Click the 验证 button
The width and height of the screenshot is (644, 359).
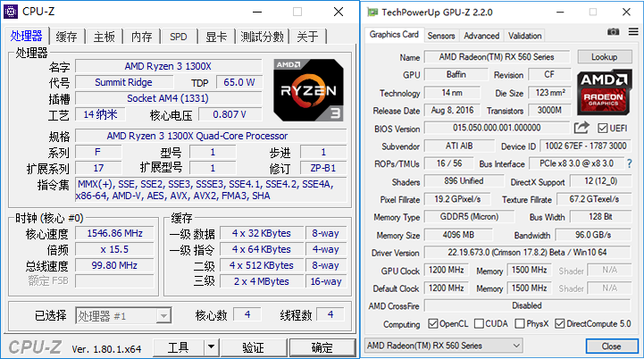(x=254, y=347)
